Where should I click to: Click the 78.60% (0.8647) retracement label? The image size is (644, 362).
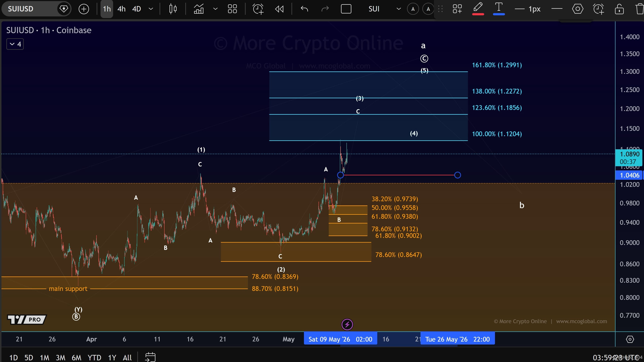coord(398,255)
